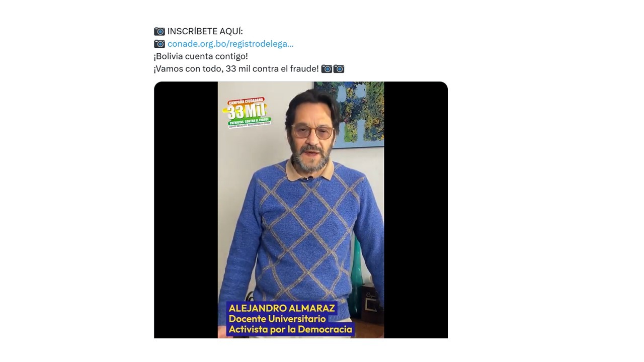Click the '¡Bolivia cuenta contigo!' line
Viewport: 644px width, 362px height.
(201, 56)
